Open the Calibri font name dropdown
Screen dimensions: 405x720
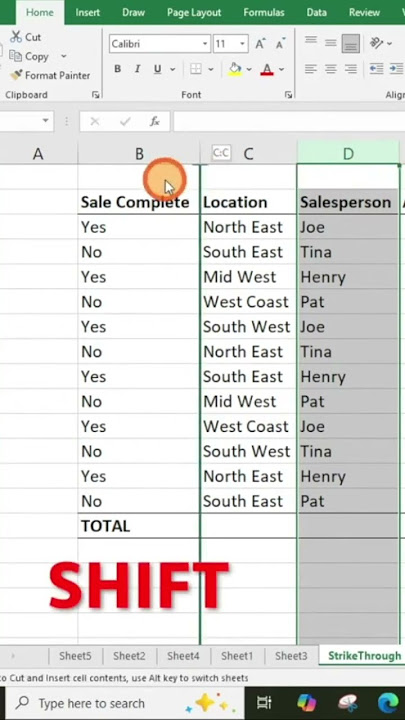pyautogui.click(x=205, y=44)
